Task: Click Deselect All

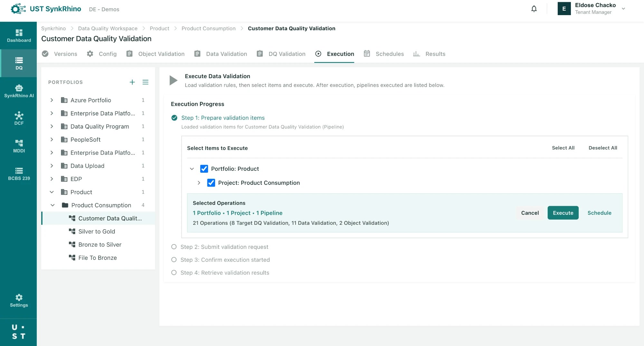Action: pyautogui.click(x=603, y=148)
